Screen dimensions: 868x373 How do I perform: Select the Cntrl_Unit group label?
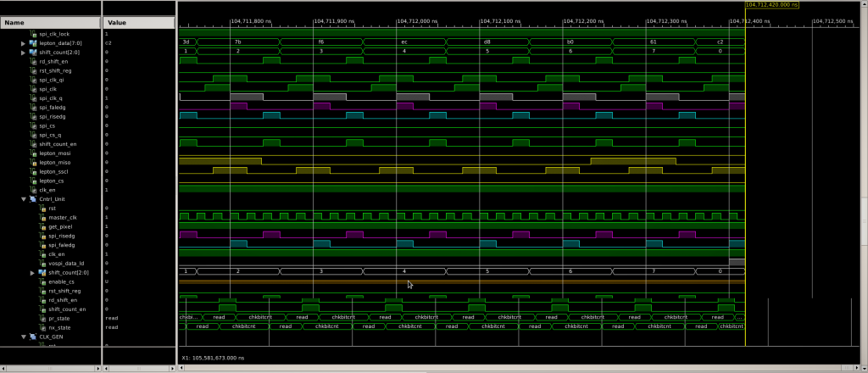(x=51, y=199)
